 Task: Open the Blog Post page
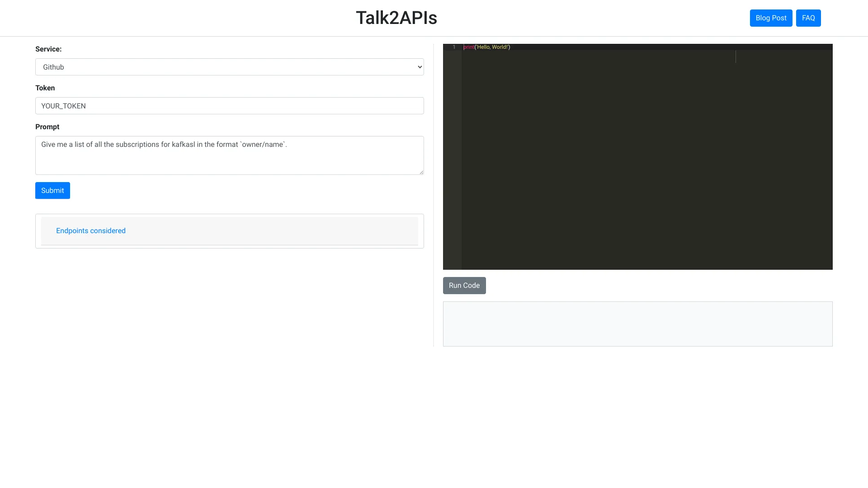(x=771, y=18)
